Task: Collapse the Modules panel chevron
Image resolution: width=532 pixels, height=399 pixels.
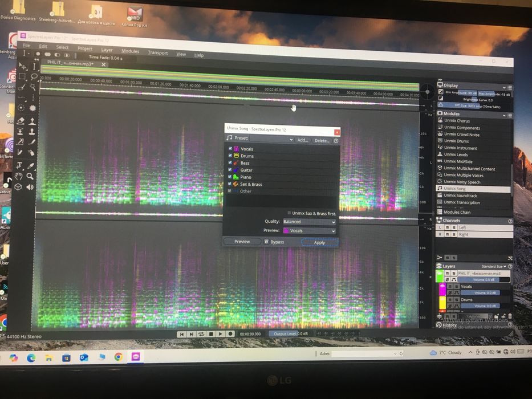Action: point(504,115)
